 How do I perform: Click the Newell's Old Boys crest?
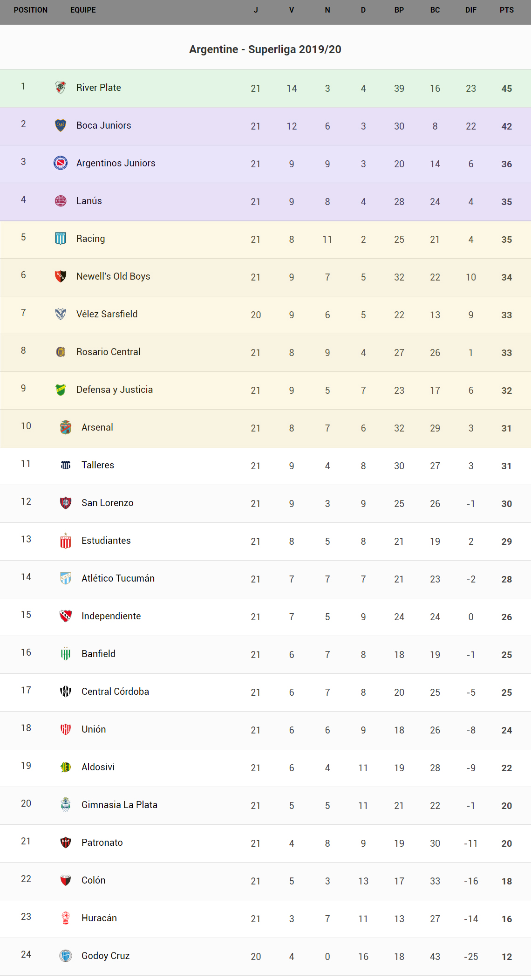click(x=61, y=276)
